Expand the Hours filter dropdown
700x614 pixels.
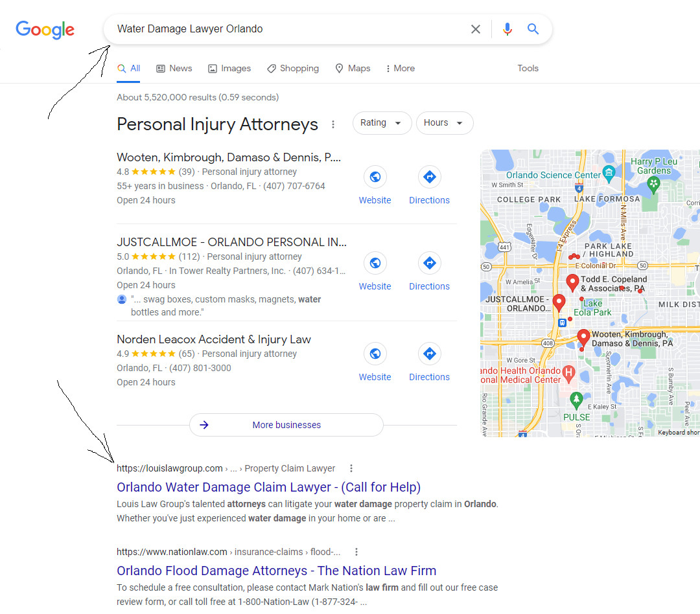445,122
